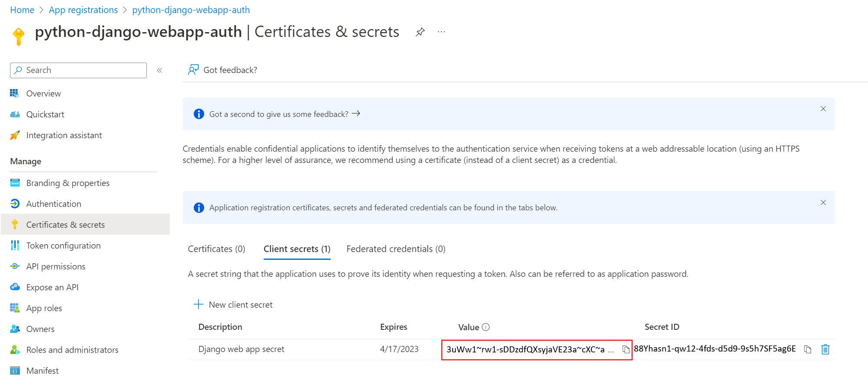
Task: Click the Expires column header
Action: (394, 327)
